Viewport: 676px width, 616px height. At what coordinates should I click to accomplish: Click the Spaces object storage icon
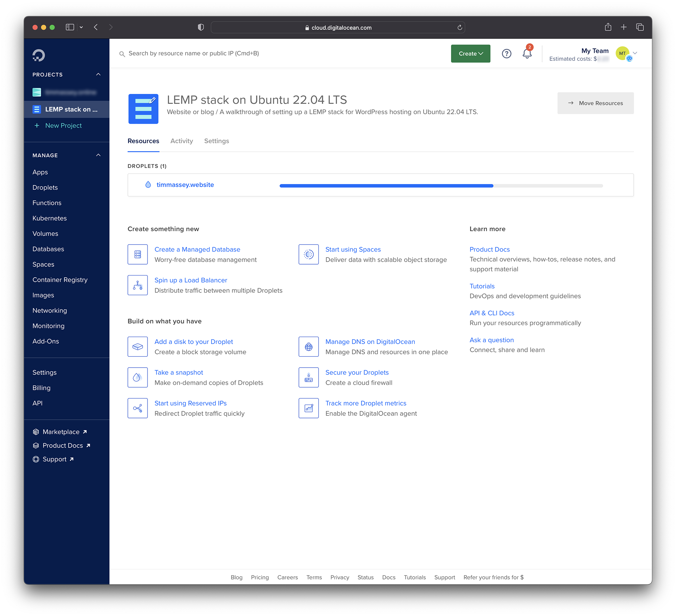(x=309, y=254)
